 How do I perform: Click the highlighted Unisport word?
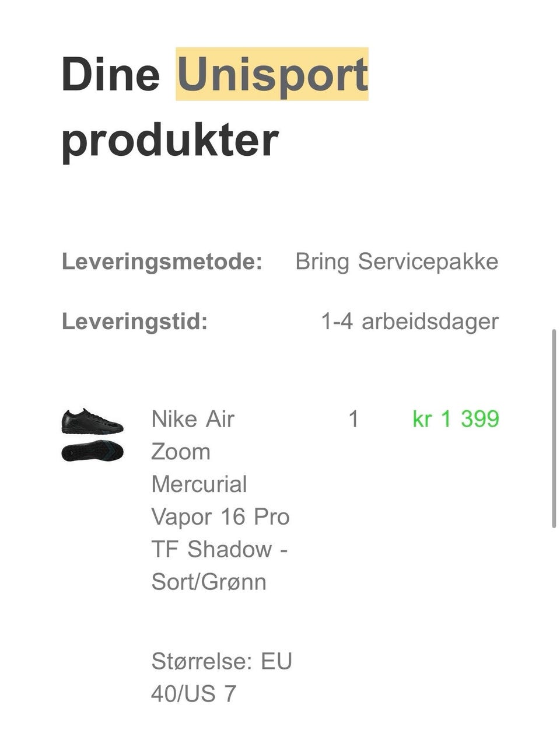[272, 74]
